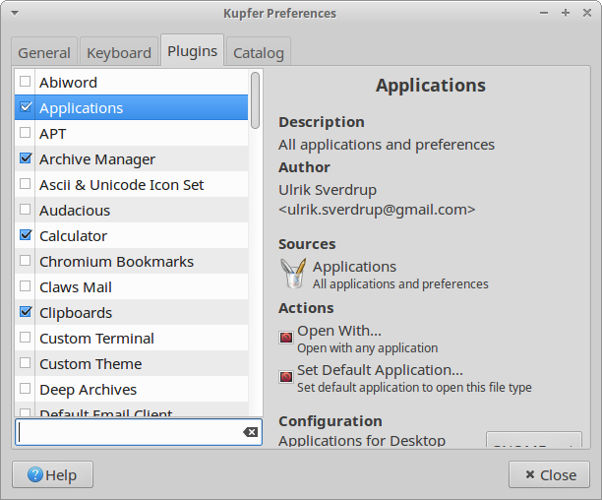Select the Custom Terminal row
The width and height of the screenshot is (602, 500).
click(x=131, y=338)
